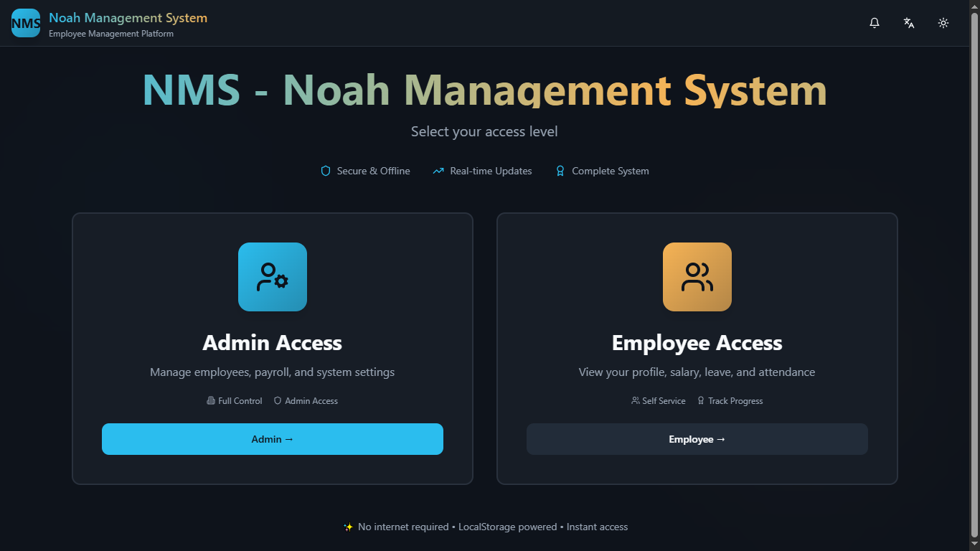
Task: Click the Full Control badge icon
Action: click(211, 401)
